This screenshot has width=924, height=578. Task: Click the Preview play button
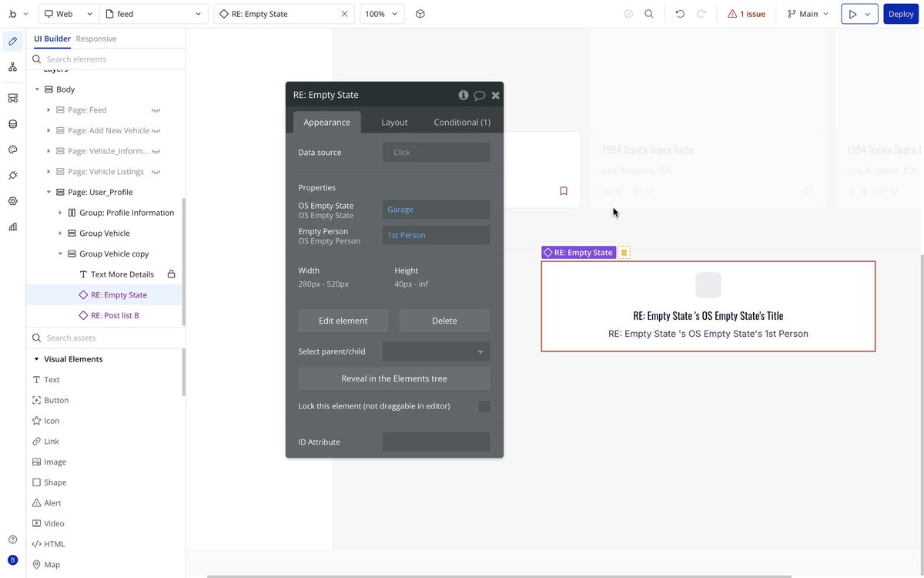[852, 14]
